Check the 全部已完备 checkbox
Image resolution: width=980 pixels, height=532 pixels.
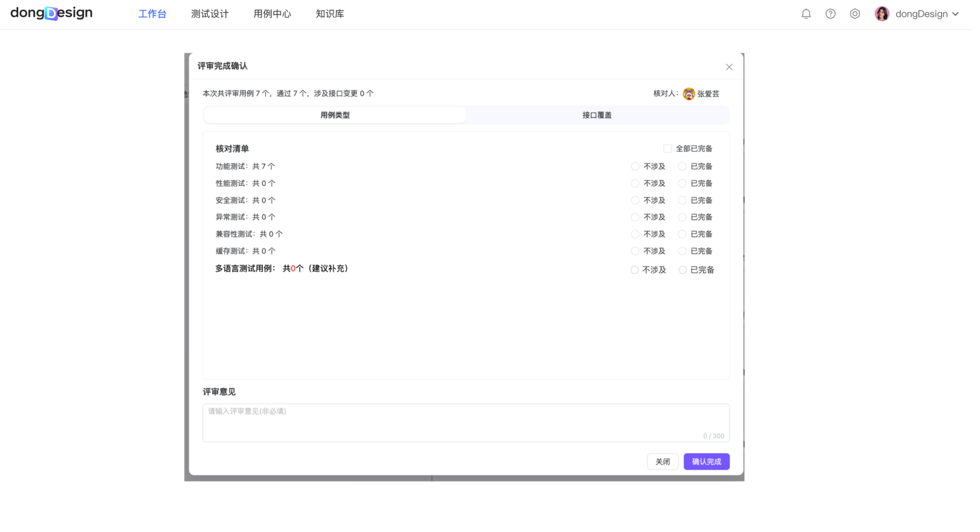click(667, 148)
